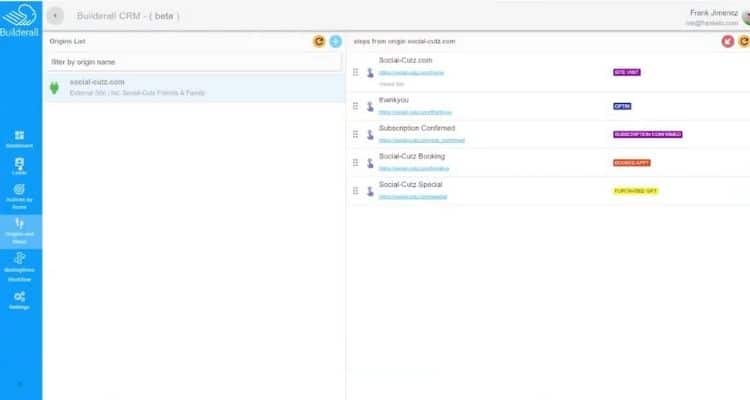Open Settings in the sidebar

click(19, 300)
